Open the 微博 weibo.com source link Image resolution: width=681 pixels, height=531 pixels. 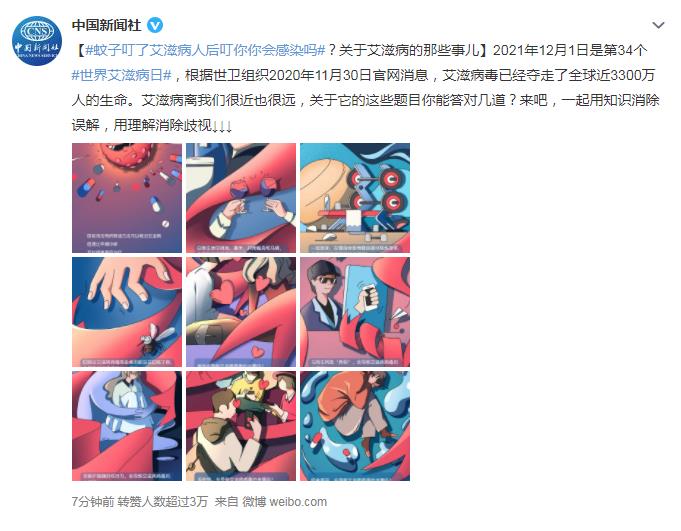(x=284, y=502)
